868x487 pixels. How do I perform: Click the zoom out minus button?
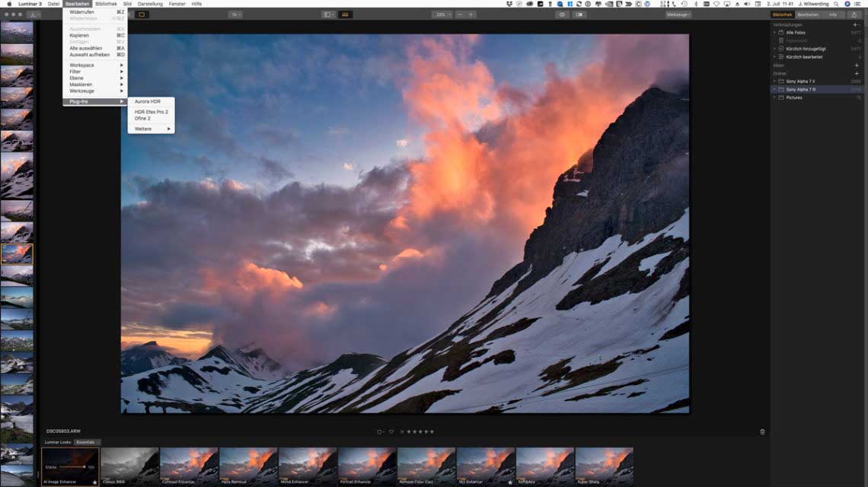tap(460, 14)
